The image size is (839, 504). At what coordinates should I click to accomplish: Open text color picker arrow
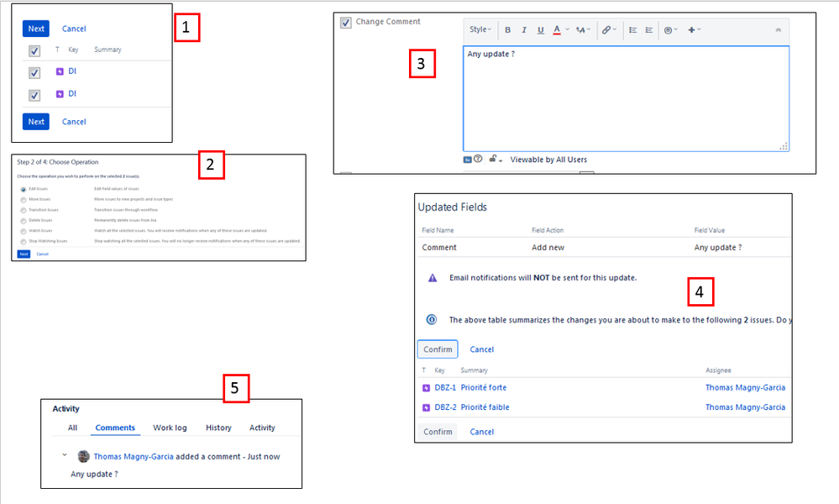(x=567, y=30)
